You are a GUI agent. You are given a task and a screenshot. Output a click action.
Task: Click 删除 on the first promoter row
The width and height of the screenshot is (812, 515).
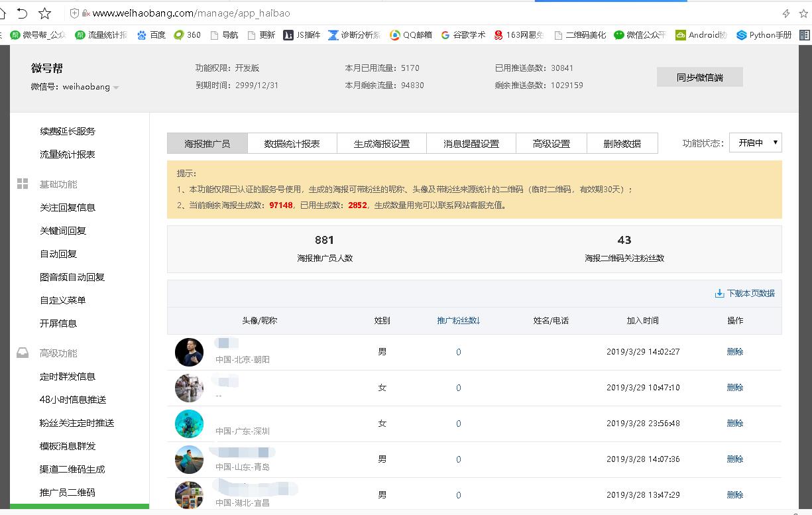pos(734,351)
